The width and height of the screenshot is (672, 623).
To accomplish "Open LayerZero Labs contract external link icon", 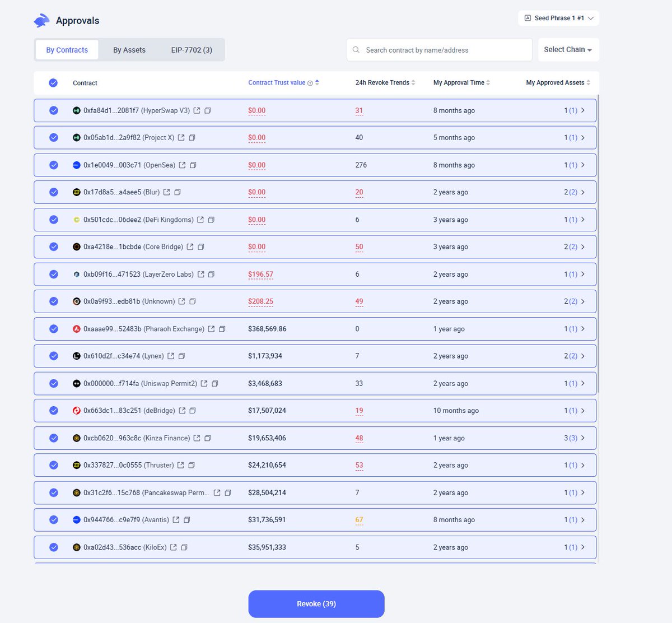I will tap(200, 275).
